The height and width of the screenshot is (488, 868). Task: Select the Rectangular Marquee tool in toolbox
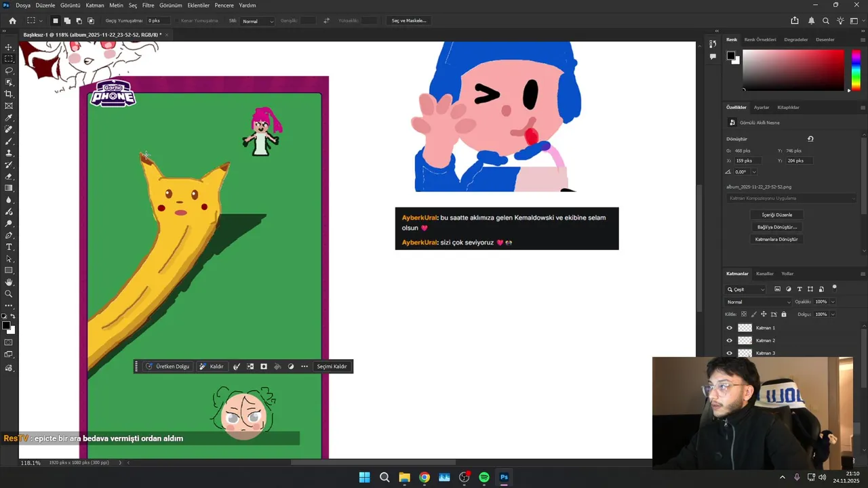click(9, 59)
